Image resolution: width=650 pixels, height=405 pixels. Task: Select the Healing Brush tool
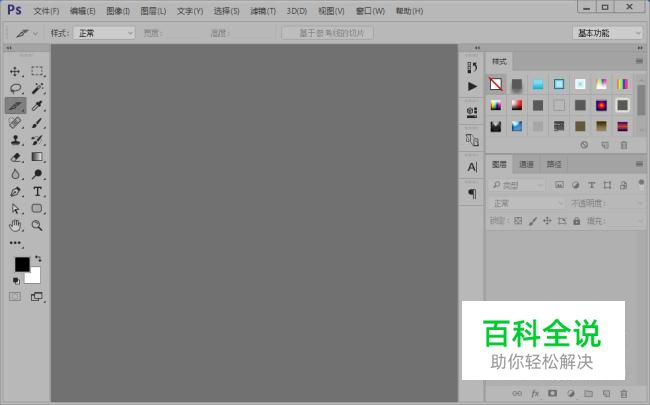16,123
